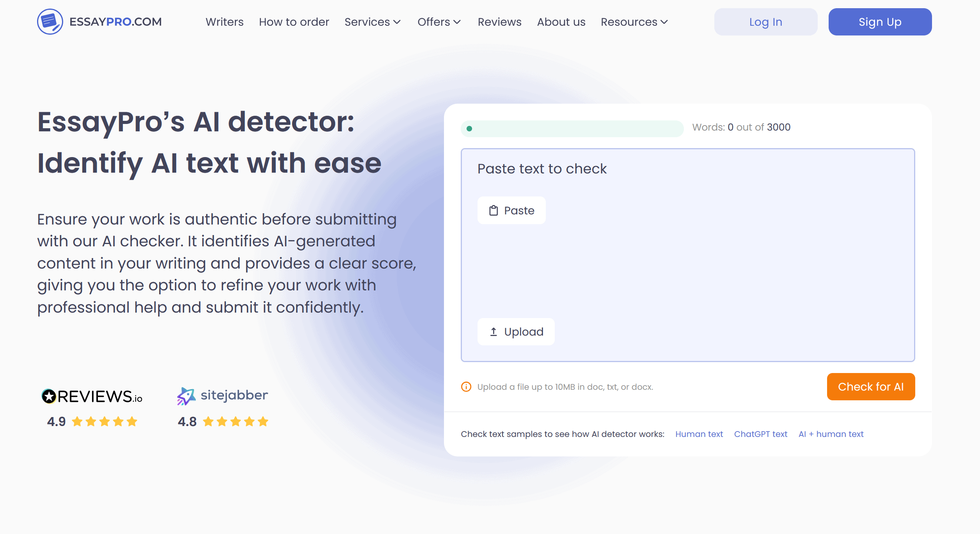The image size is (980, 534).
Task: Load the Human text sample
Action: click(x=699, y=434)
